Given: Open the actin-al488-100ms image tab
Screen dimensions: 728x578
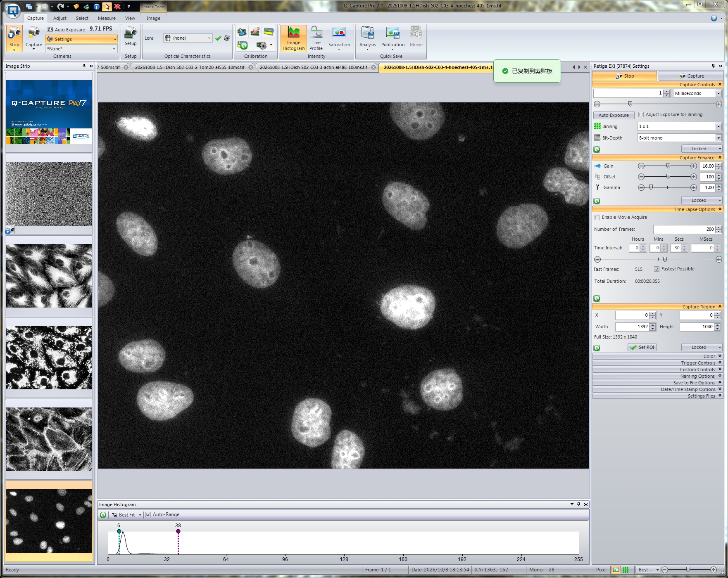Looking at the screenshot, I should [x=313, y=67].
